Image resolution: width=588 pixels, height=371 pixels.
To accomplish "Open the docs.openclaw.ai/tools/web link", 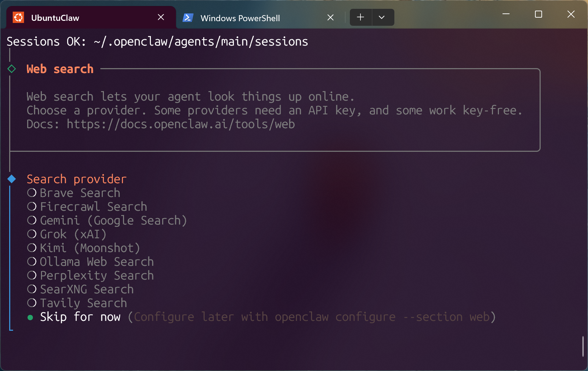I will (181, 124).
